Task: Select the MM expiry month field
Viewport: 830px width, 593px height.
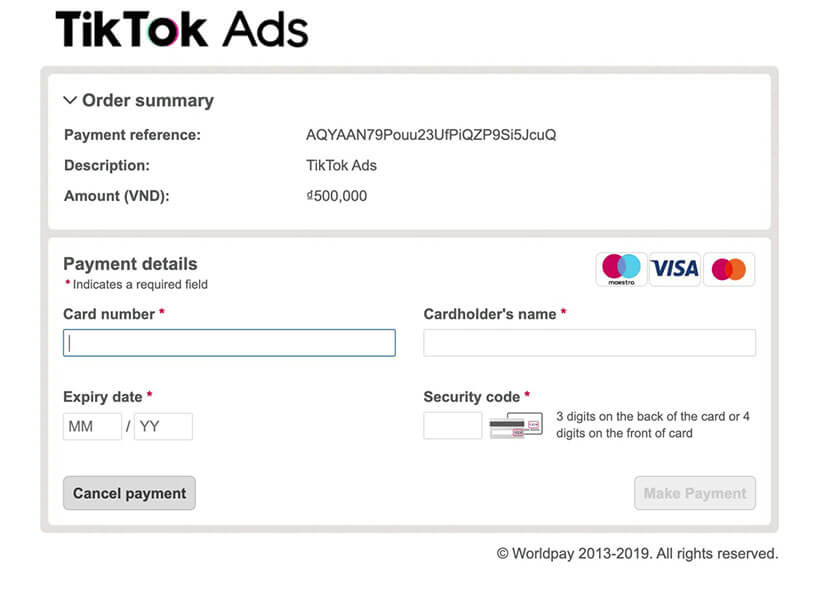Action: 92,426
